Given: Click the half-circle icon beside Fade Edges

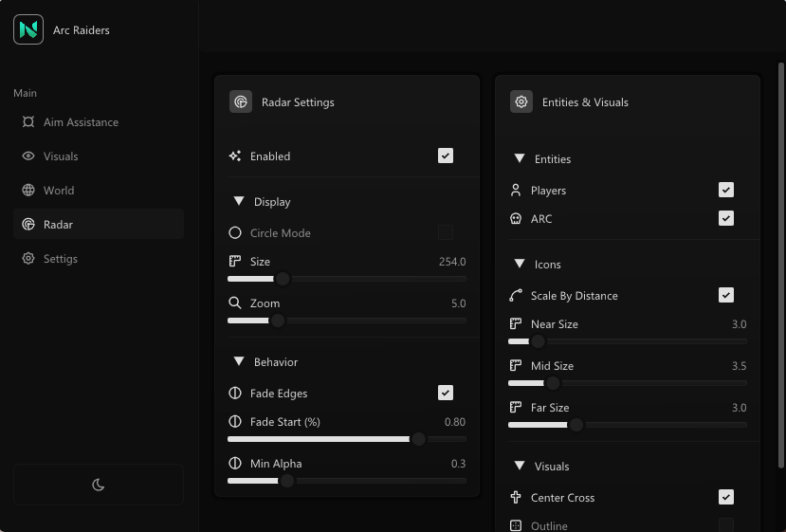Looking at the screenshot, I should (234, 394).
